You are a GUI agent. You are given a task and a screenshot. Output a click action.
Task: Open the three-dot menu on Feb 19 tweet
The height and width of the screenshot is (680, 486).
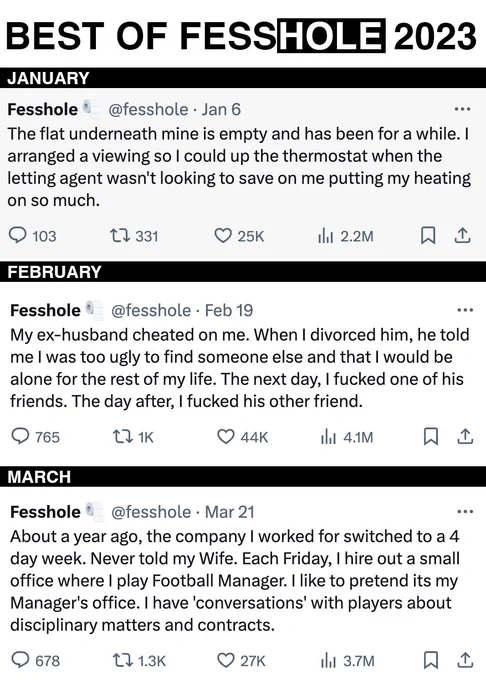[x=465, y=310]
